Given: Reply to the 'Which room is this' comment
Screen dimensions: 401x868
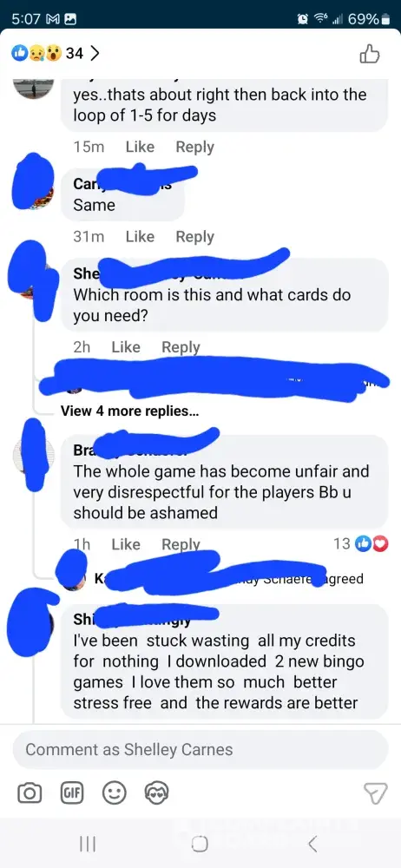Looking at the screenshot, I should [x=181, y=348].
